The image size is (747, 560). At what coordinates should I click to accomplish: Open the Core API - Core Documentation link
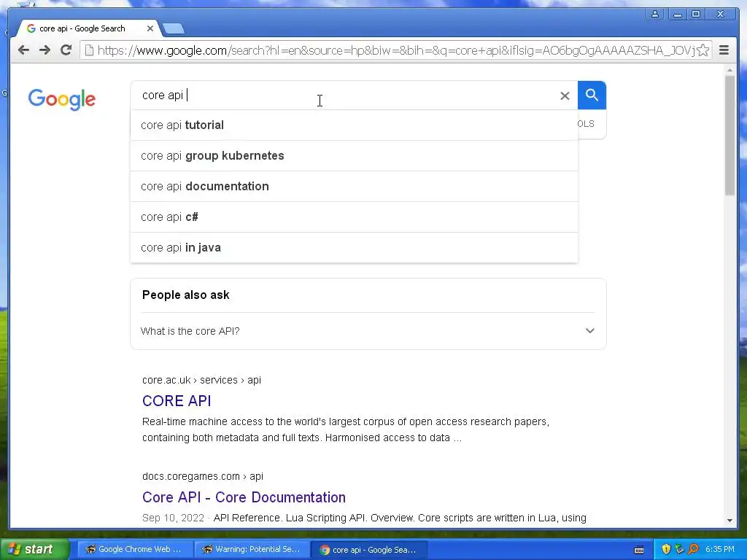pos(244,497)
